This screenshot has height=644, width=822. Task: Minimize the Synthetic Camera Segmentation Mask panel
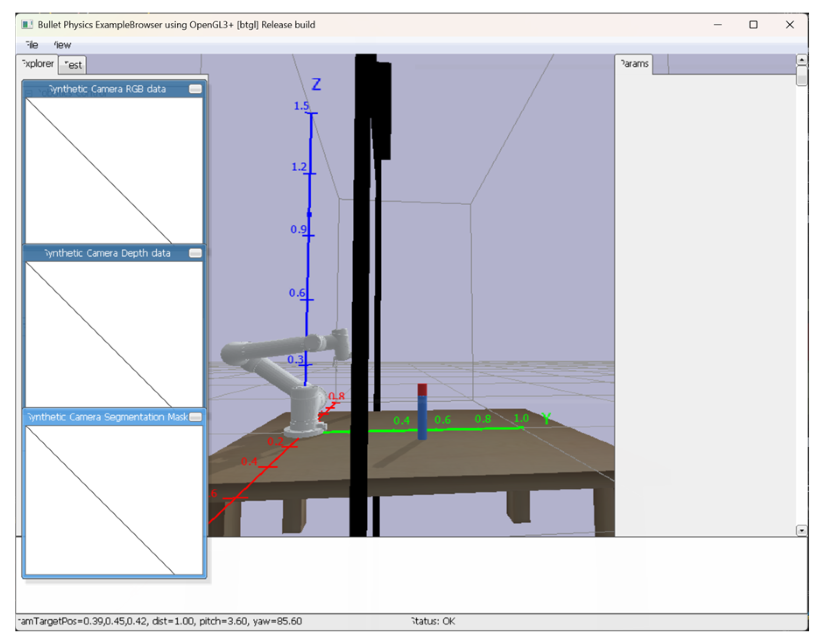pyautogui.click(x=196, y=417)
